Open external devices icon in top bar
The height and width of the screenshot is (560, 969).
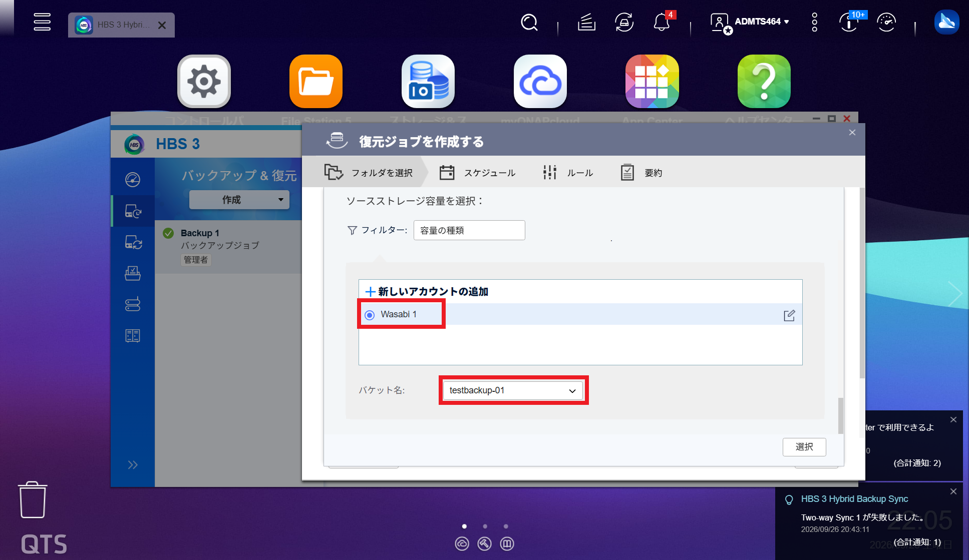pyautogui.click(x=624, y=23)
